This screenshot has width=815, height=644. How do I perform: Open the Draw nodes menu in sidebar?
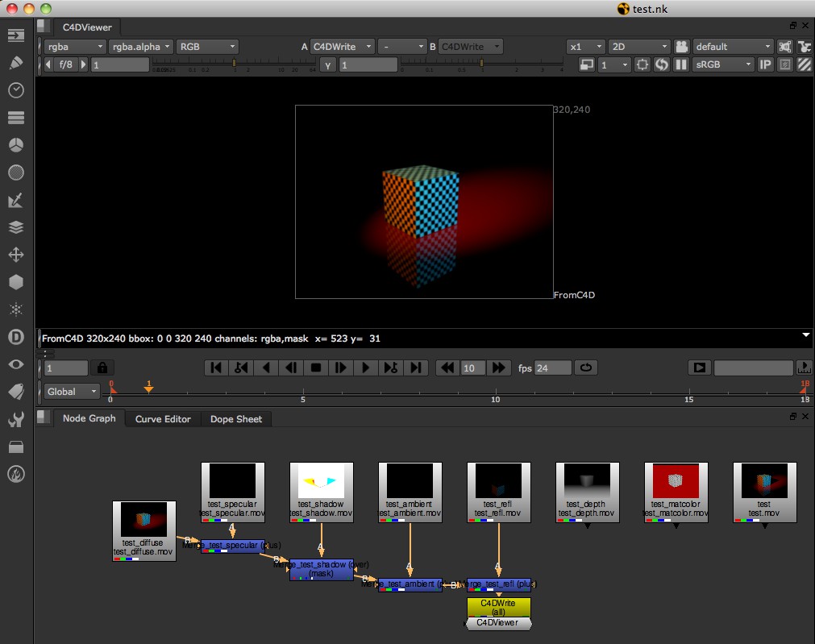15,62
